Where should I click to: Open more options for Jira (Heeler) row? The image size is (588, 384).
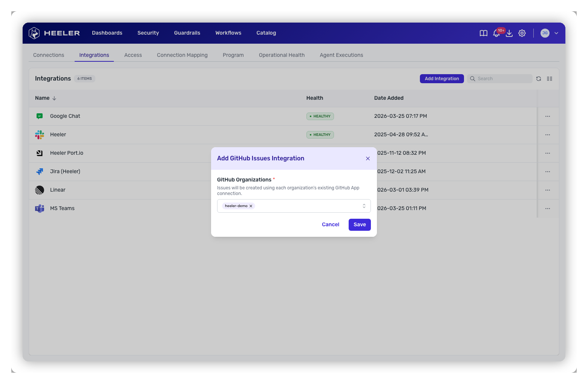[548, 172]
